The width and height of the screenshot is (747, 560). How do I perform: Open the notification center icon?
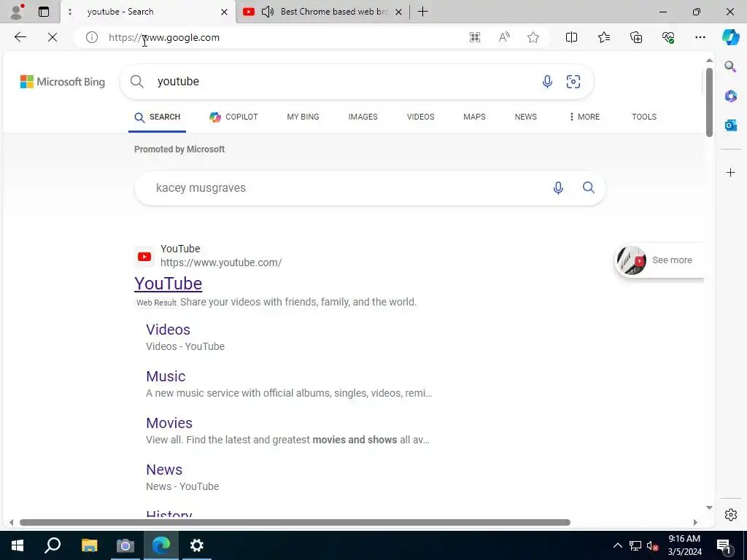click(724, 545)
